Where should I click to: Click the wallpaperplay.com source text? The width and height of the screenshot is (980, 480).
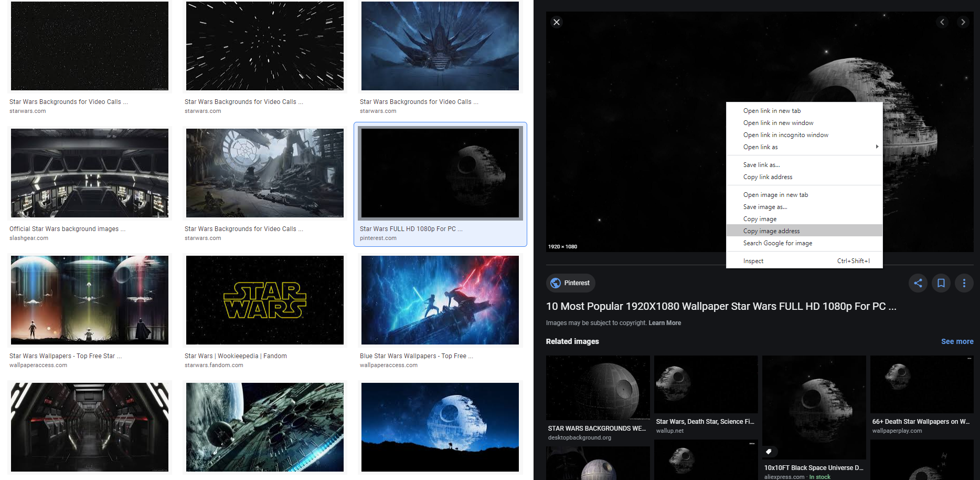[x=897, y=431]
